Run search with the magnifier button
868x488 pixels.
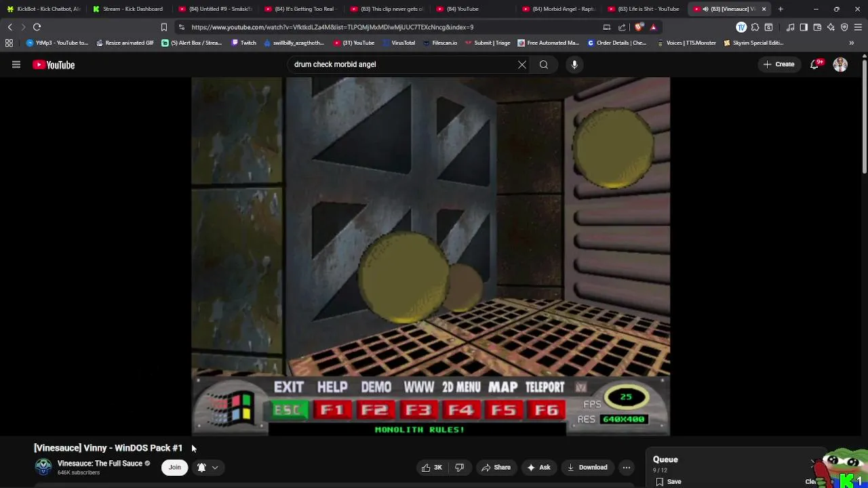pyautogui.click(x=544, y=64)
